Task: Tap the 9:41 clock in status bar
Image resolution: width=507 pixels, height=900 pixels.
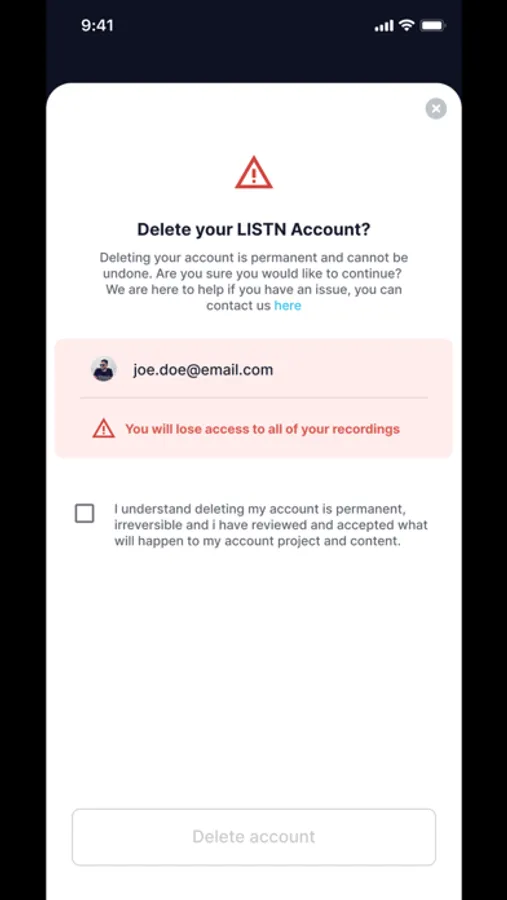Action: [97, 25]
